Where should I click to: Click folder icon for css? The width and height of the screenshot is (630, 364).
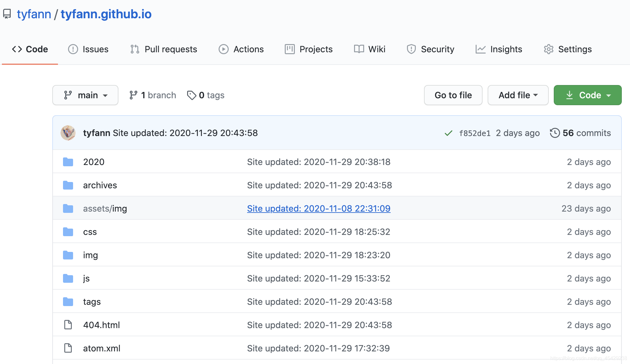point(68,232)
